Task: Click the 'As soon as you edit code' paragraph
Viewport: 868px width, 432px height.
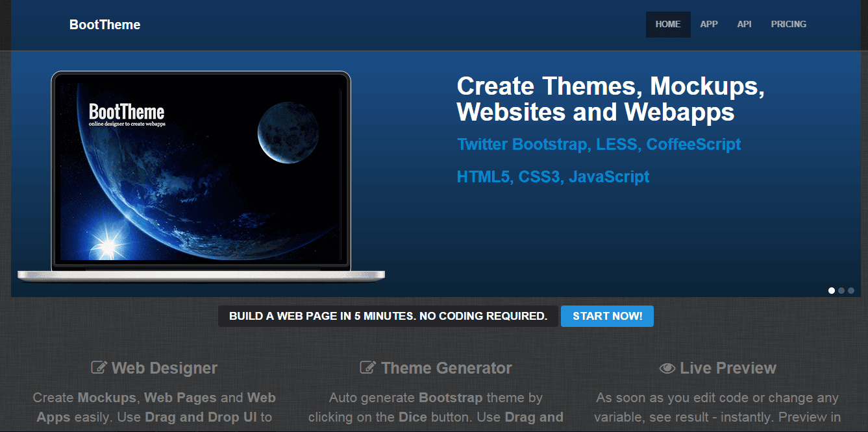Action: (x=718, y=407)
